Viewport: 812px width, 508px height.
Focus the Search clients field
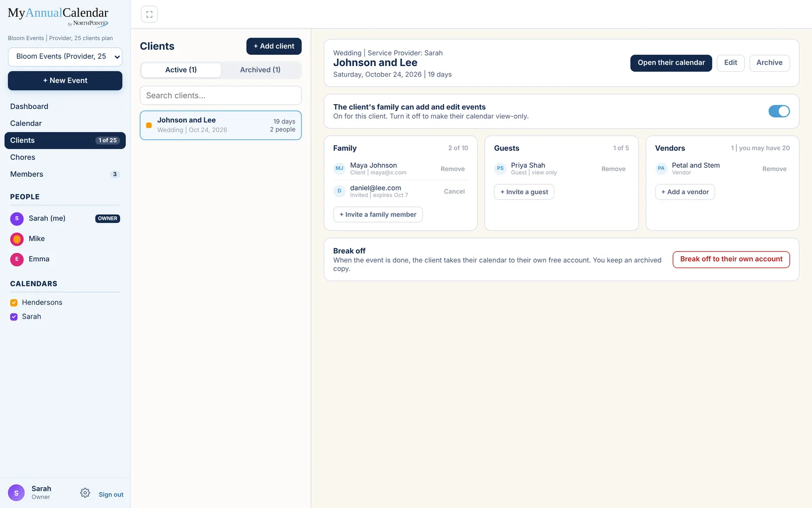point(221,96)
